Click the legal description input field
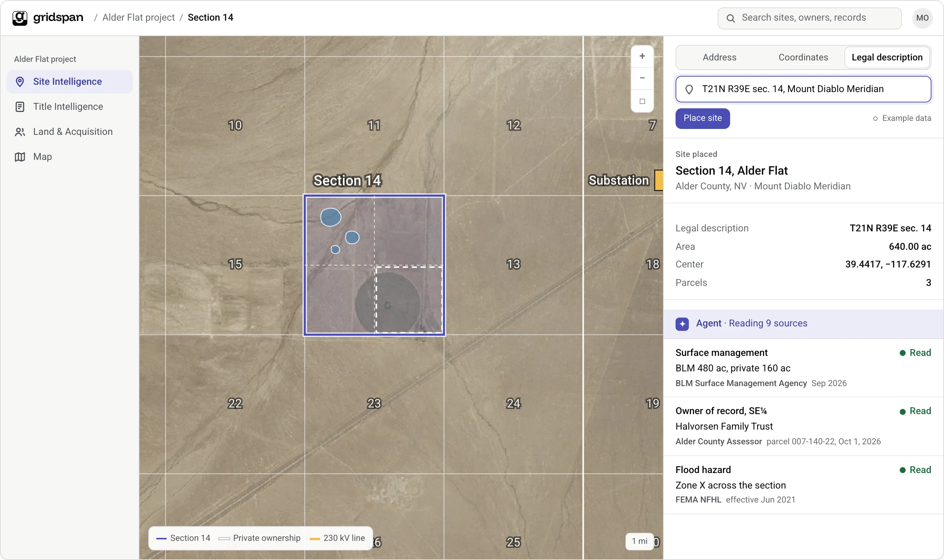 click(x=803, y=89)
